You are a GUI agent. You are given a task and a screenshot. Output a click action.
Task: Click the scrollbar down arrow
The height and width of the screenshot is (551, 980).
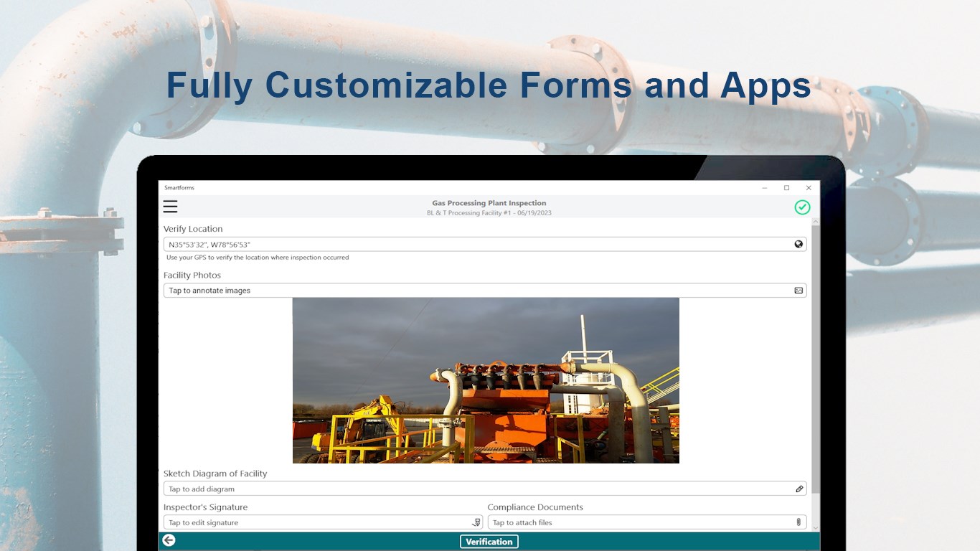816,528
